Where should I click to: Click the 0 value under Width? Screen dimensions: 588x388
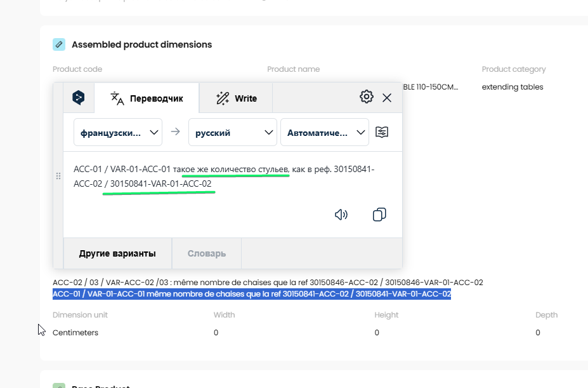216,332
